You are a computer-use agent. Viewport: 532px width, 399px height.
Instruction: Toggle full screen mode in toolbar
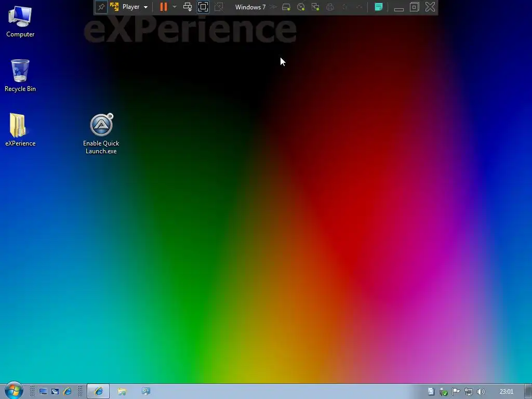(203, 7)
